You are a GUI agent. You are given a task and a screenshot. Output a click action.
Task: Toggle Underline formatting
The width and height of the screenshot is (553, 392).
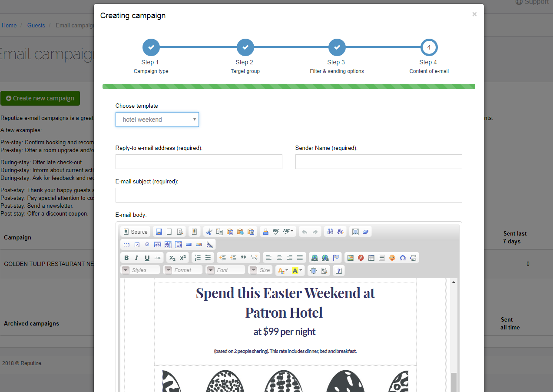pyautogui.click(x=147, y=258)
